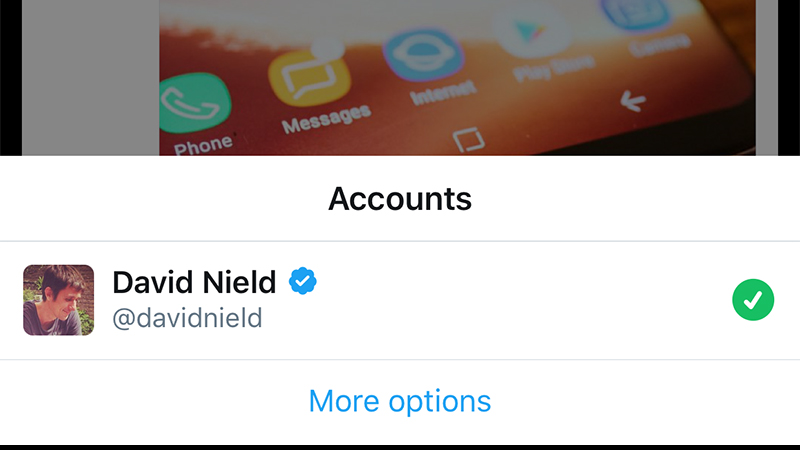Tap the yellow Messages icon in the photo

click(x=310, y=78)
